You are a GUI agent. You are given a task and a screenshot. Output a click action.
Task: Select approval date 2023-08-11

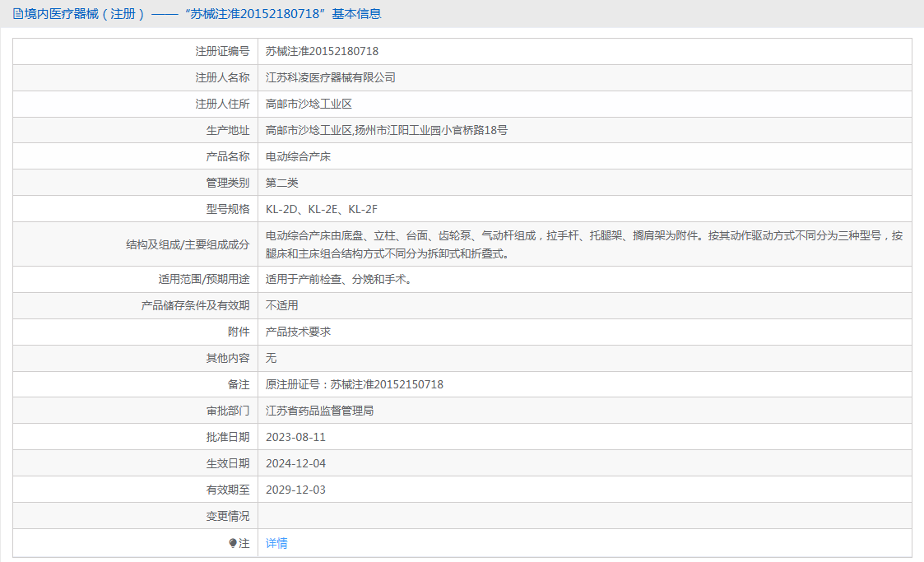pyautogui.click(x=295, y=437)
